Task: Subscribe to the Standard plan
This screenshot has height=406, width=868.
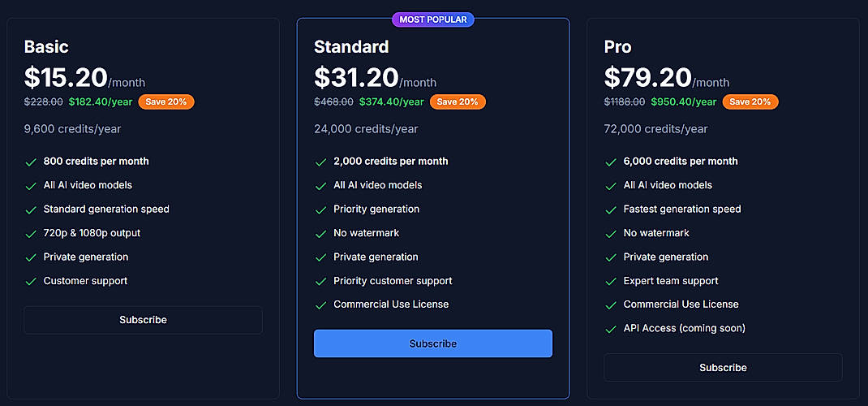Action: (x=433, y=343)
